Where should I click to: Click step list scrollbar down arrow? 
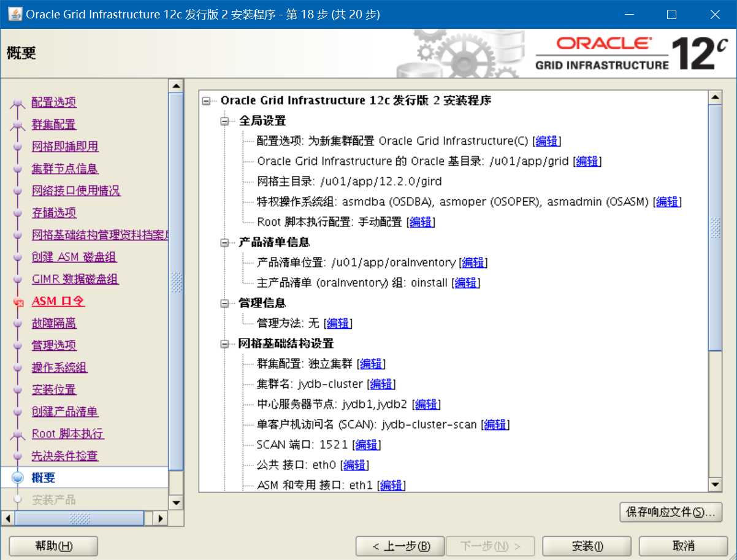176,503
